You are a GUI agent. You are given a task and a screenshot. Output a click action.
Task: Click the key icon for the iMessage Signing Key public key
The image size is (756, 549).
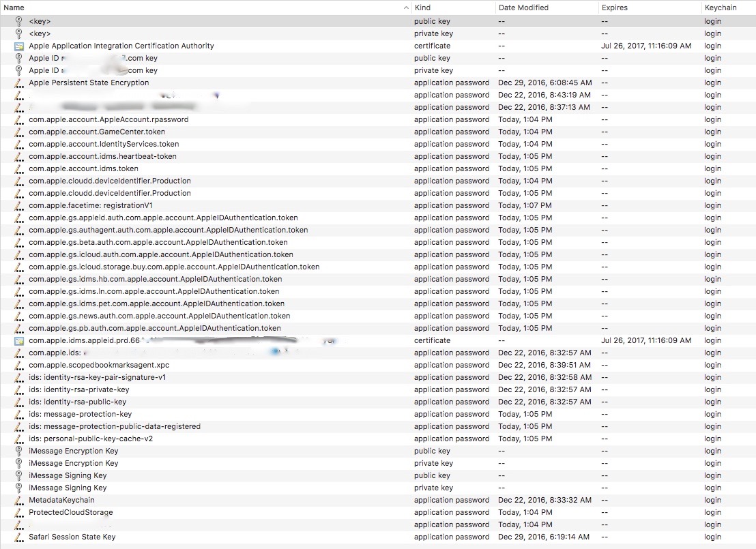(19, 476)
